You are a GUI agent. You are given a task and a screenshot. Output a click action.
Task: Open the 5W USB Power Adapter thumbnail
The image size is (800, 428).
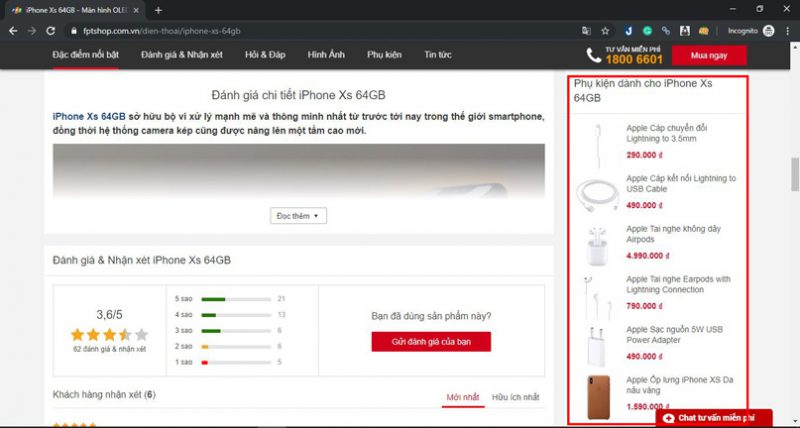[x=597, y=346]
